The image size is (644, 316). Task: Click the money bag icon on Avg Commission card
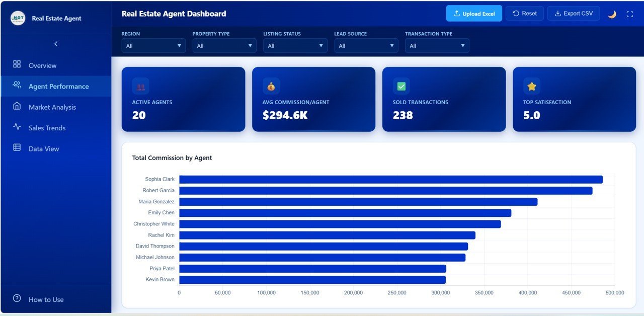tap(271, 86)
